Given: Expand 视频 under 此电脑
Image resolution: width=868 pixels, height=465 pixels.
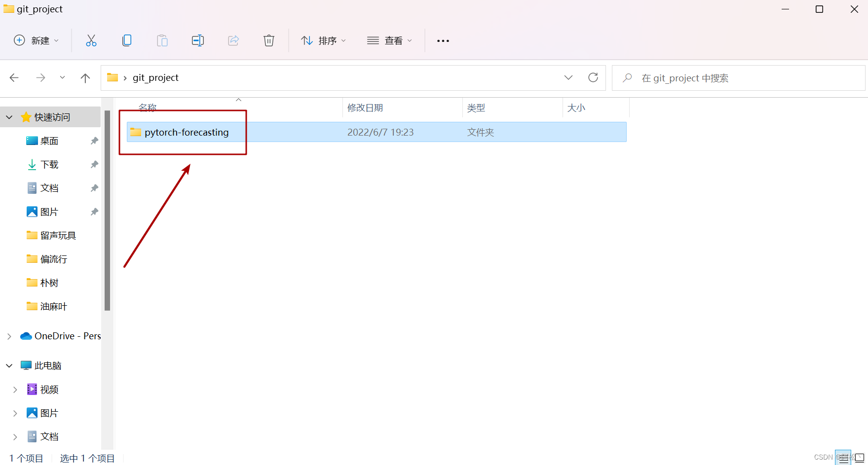Looking at the screenshot, I should click(15, 390).
